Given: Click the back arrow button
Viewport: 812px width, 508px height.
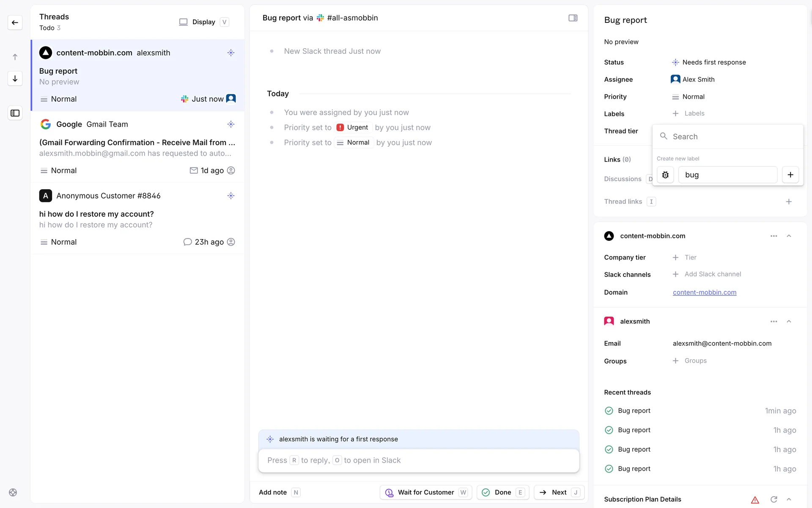Looking at the screenshot, I should tap(15, 22).
